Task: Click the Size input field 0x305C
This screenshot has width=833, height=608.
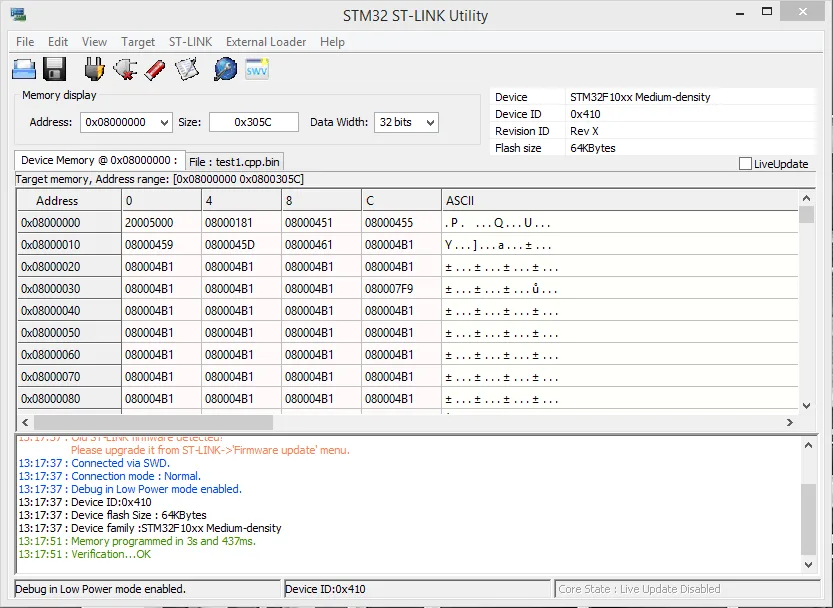Action: (254, 122)
